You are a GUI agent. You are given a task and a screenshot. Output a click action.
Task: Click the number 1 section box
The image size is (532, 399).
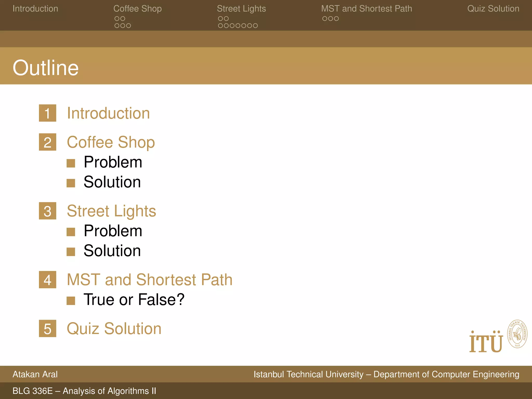(x=48, y=113)
